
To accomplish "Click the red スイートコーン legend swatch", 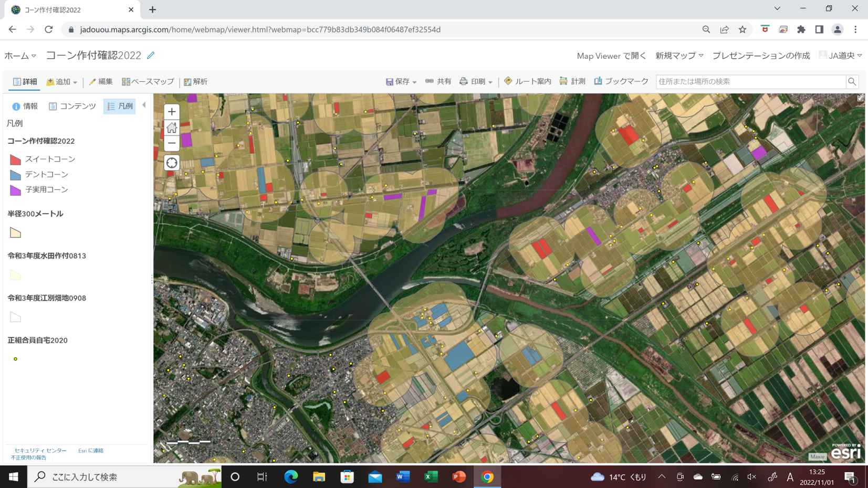I will (x=15, y=160).
